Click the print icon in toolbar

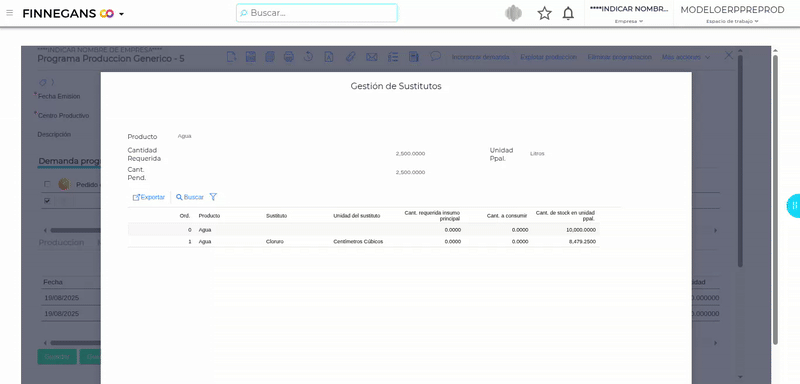(289, 57)
